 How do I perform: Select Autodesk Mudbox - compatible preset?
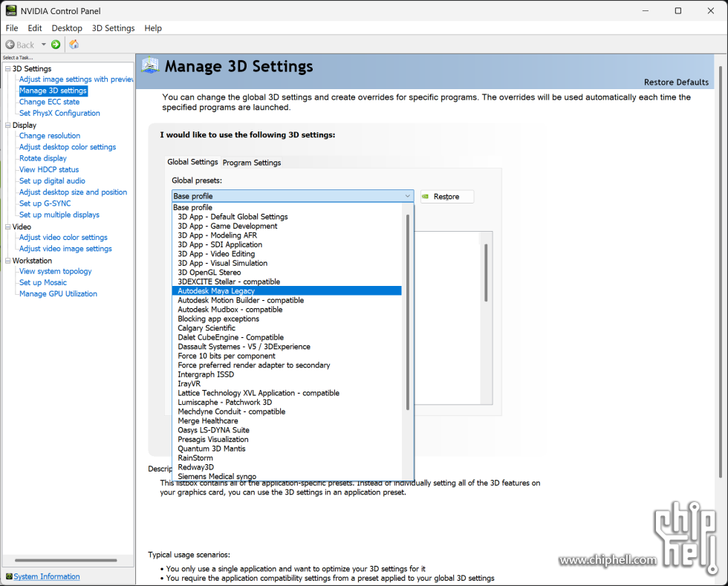pyautogui.click(x=287, y=310)
